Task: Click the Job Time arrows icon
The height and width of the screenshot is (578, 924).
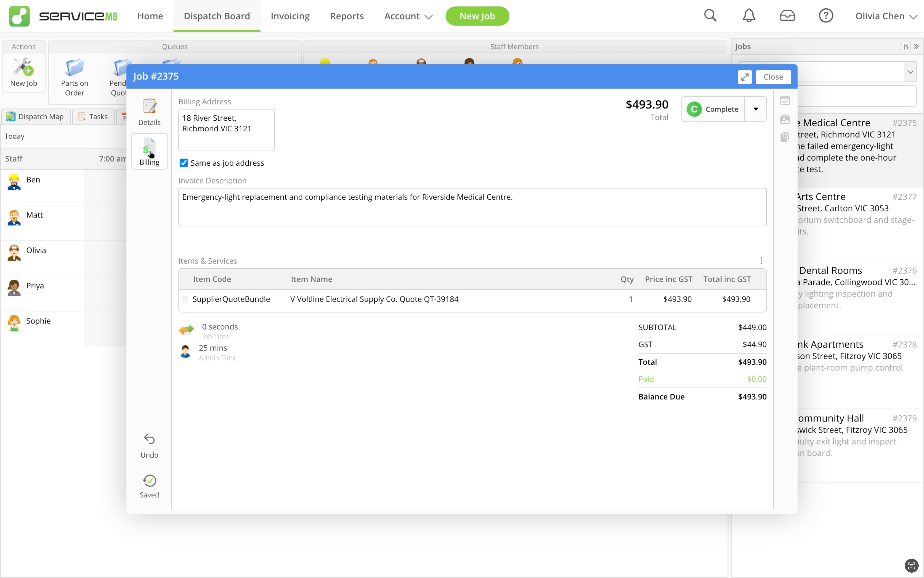Action: (x=186, y=329)
